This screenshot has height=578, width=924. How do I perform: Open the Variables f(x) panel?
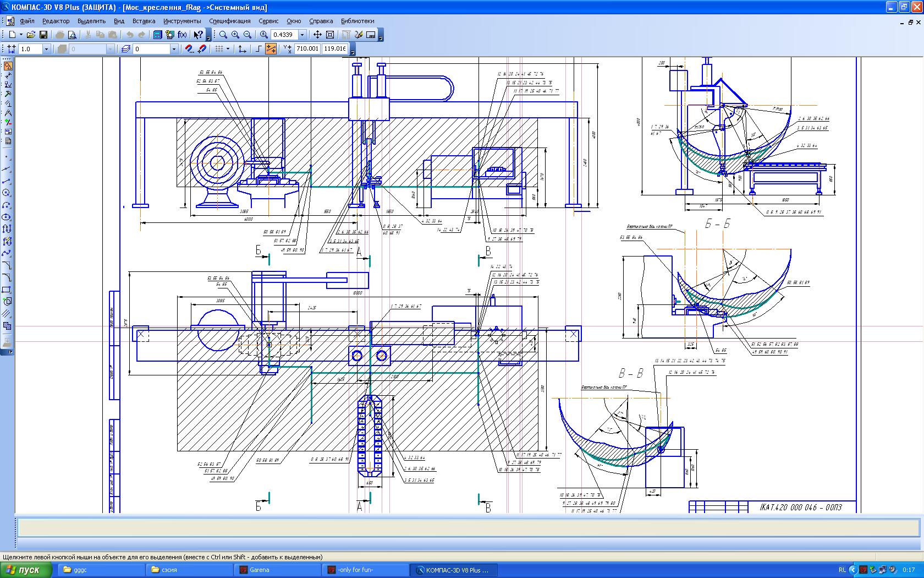click(x=182, y=35)
